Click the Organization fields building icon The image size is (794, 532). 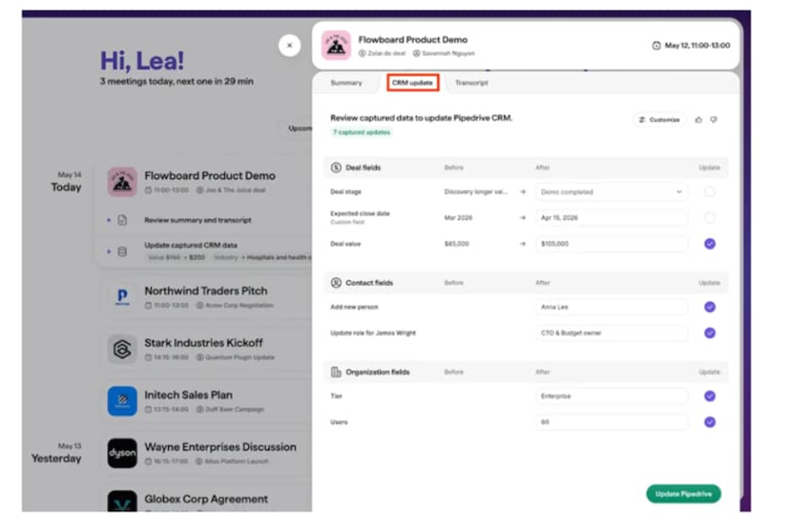pyautogui.click(x=336, y=372)
